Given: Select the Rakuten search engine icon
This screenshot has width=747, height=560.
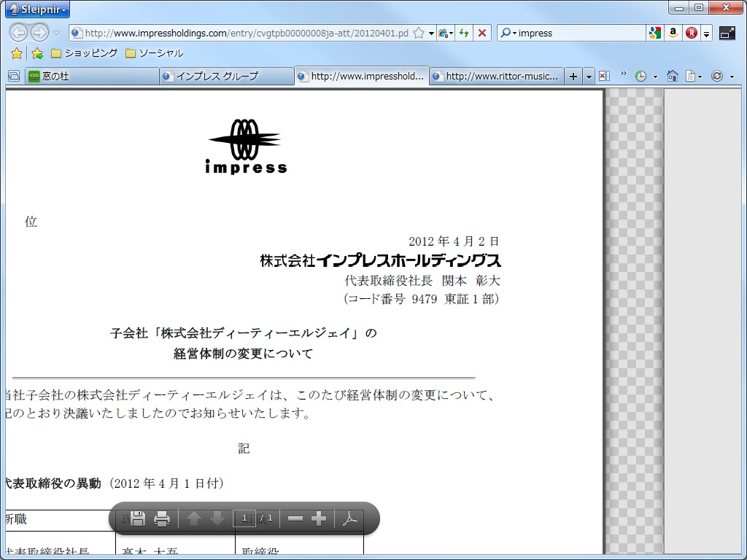Looking at the screenshot, I should pos(689,32).
